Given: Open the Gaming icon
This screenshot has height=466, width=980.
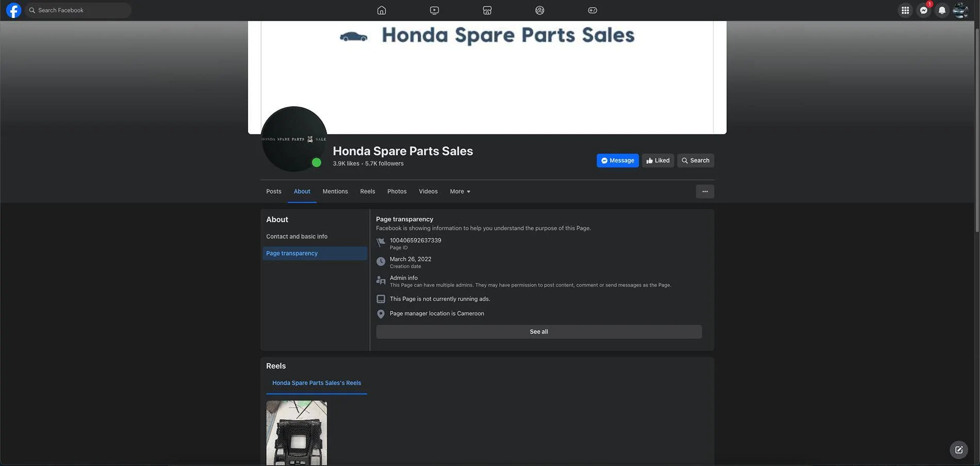Looking at the screenshot, I should [591, 9].
